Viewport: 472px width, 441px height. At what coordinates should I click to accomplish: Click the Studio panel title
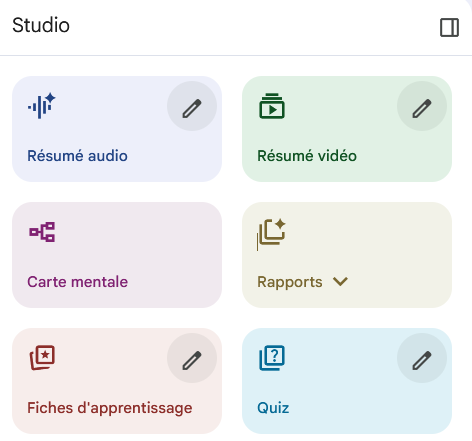[41, 25]
